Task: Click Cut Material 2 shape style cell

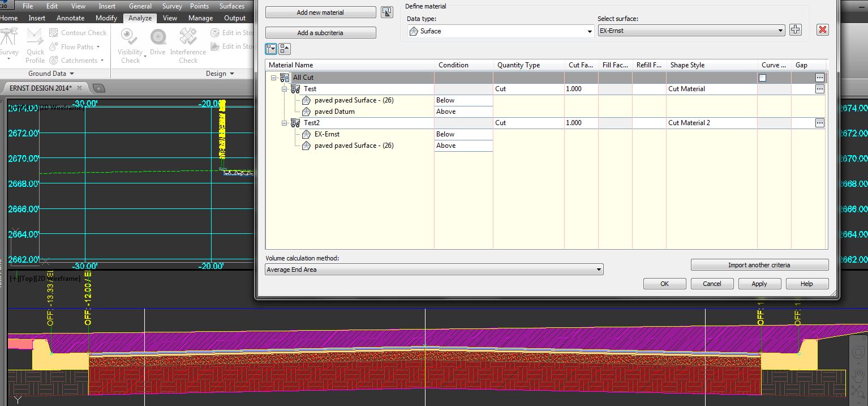Action: tap(712, 123)
